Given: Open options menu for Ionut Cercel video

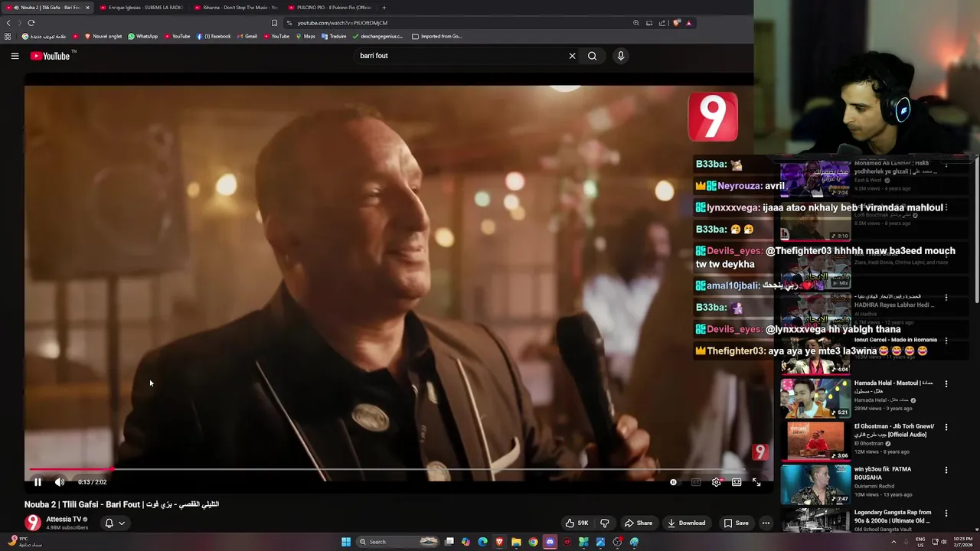Looking at the screenshot, I should point(946,340).
